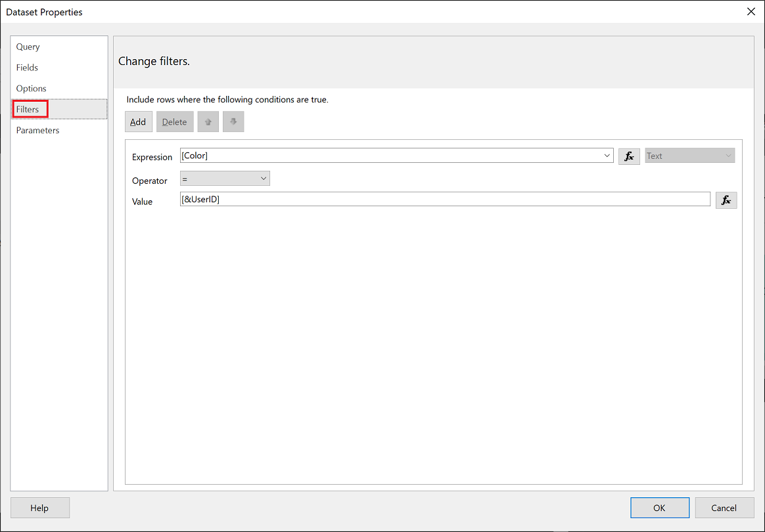Switch to the Query page
This screenshot has height=532, width=765.
[x=28, y=47]
